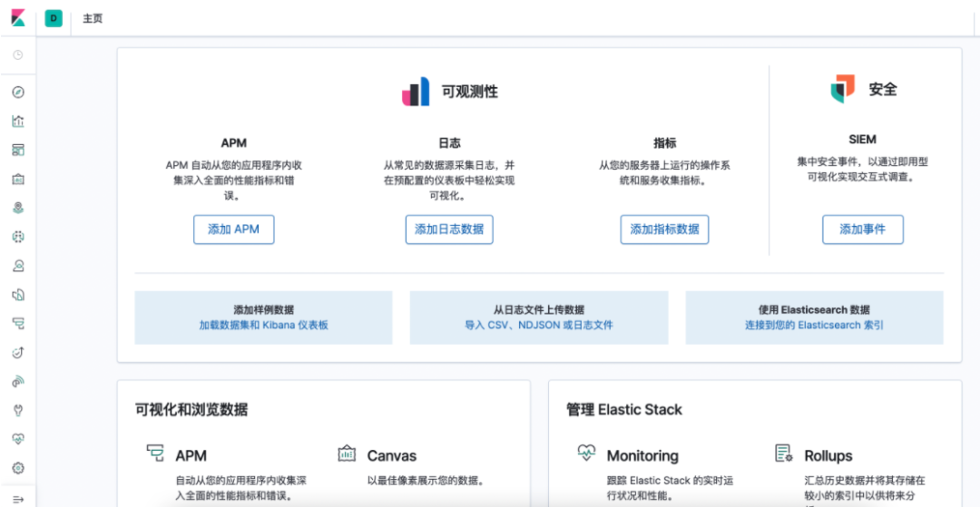Click the Monitoring heartbeat icon in panel
The image size is (980, 507).
click(x=587, y=453)
